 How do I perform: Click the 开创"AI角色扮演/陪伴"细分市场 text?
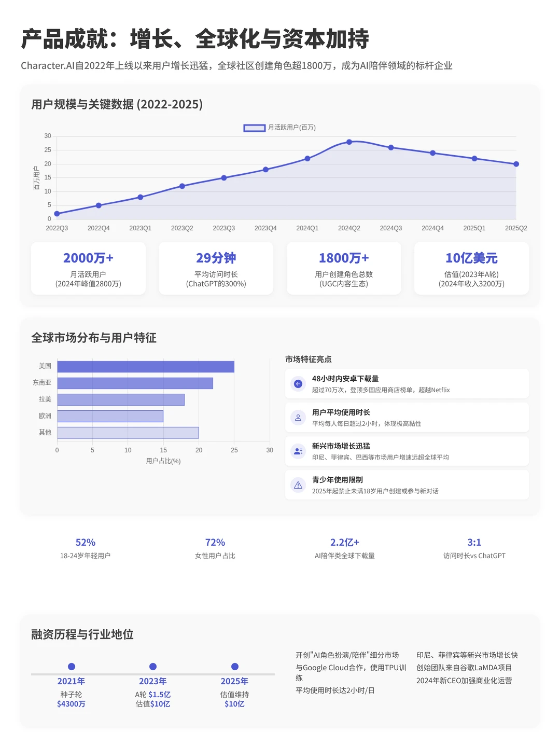click(347, 655)
